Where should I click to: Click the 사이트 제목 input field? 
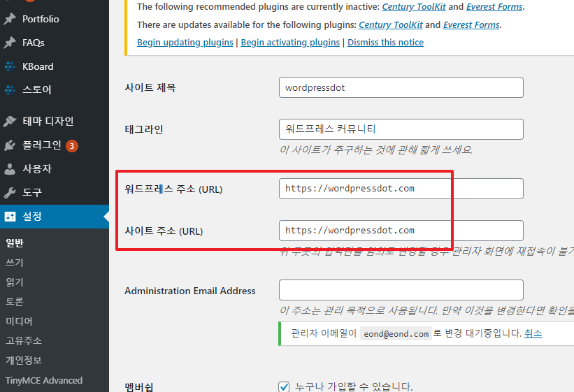click(401, 87)
